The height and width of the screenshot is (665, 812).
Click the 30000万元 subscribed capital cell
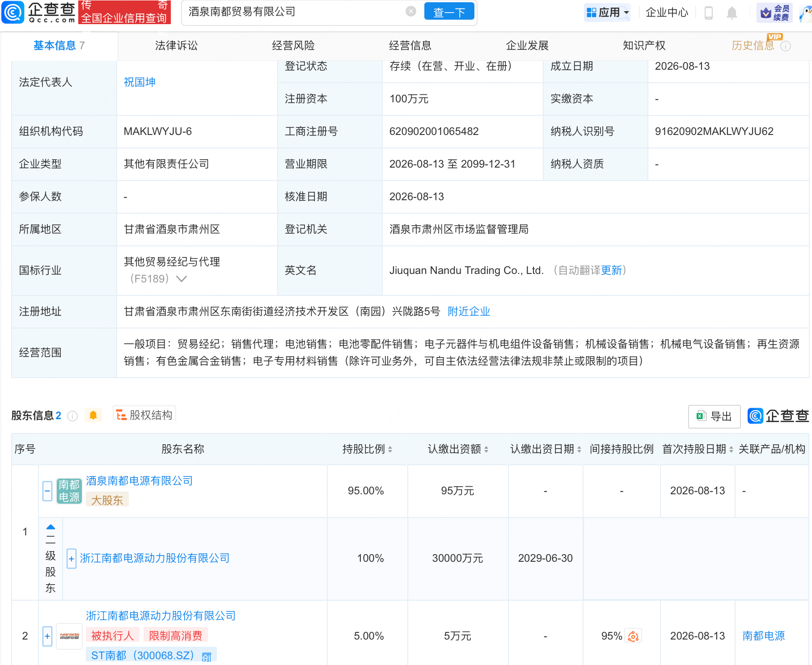click(x=457, y=558)
